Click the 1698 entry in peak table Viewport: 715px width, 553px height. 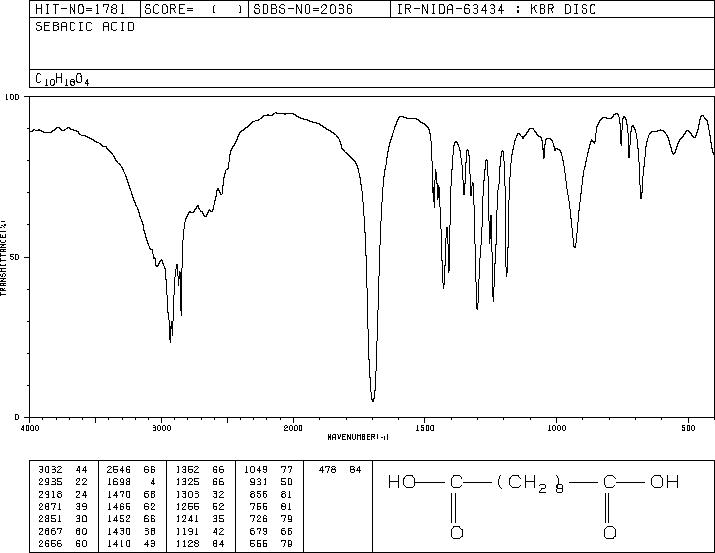119,482
